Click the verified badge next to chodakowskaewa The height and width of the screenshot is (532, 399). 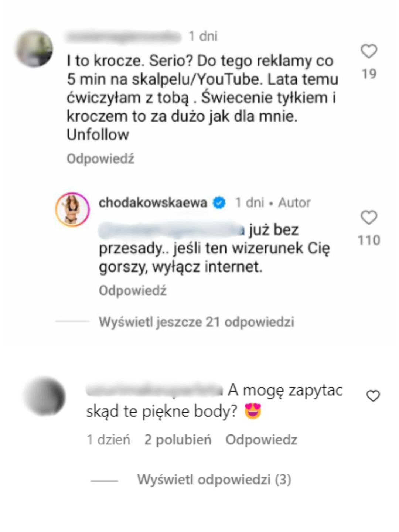pyautogui.click(x=219, y=203)
